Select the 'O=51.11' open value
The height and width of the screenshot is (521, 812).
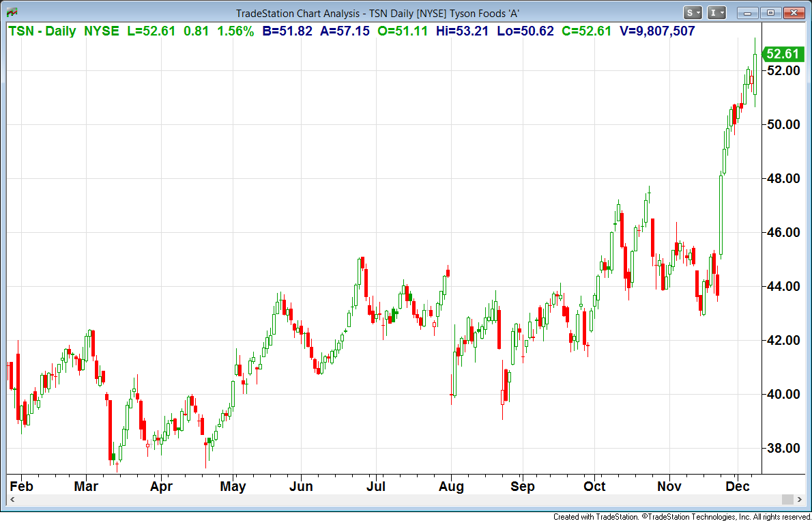click(x=403, y=31)
